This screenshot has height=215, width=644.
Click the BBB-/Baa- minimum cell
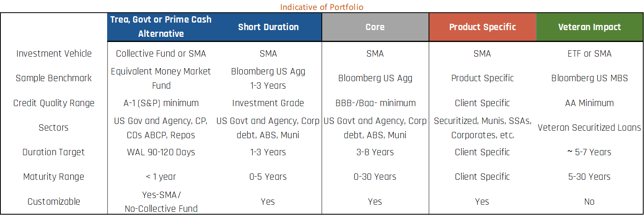click(375, 103)
